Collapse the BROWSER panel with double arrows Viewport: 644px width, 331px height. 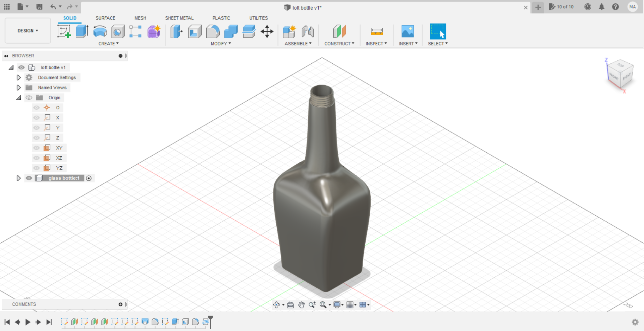pyautogui.click(x=6, y=56)
